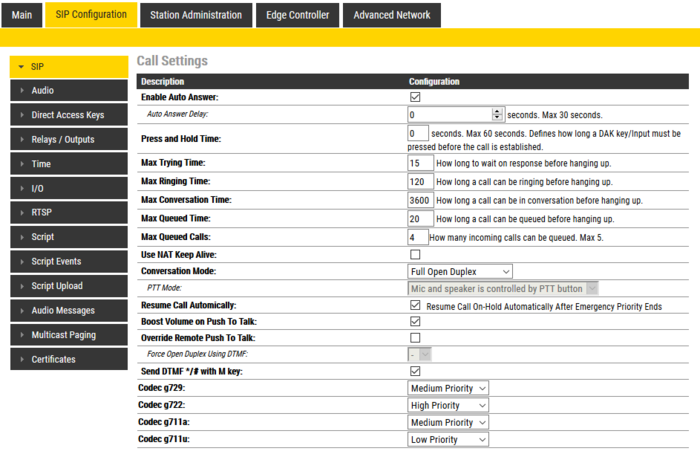Screen dimensions: 700x454
Task: Expand the Audio sidebar arrow icon
Action: (22, 91)
